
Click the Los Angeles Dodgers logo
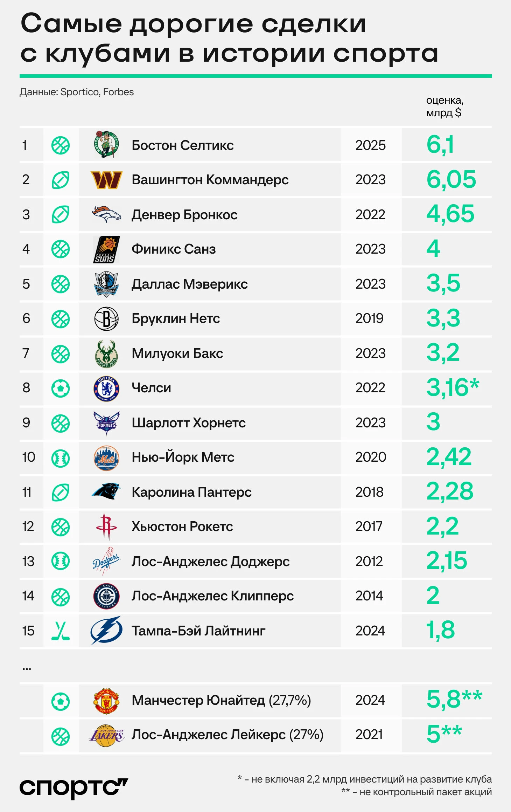click(x=106, y=561)
